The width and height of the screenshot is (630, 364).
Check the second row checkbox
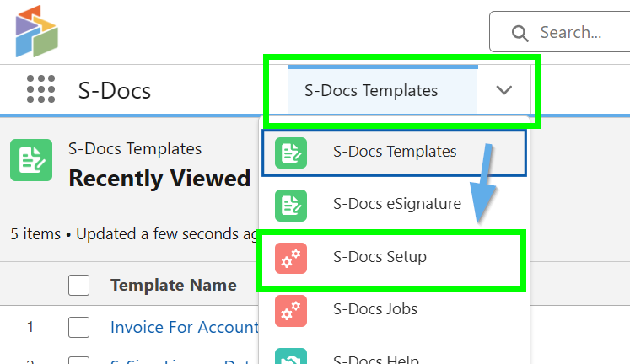78,361
